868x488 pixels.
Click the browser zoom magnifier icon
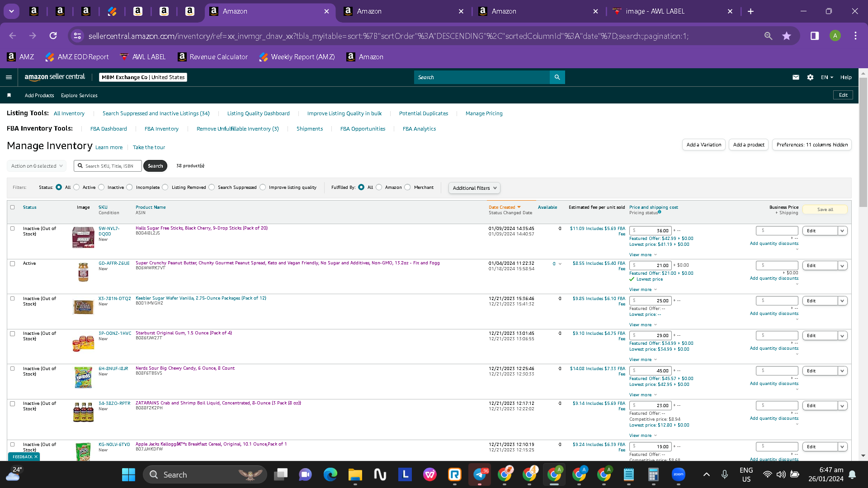tap(768, 36)
